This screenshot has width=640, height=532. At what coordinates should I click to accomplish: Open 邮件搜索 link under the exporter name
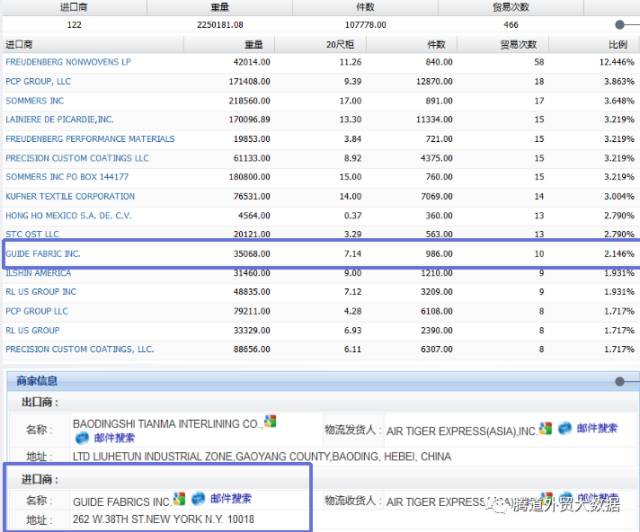coord(114,438)
